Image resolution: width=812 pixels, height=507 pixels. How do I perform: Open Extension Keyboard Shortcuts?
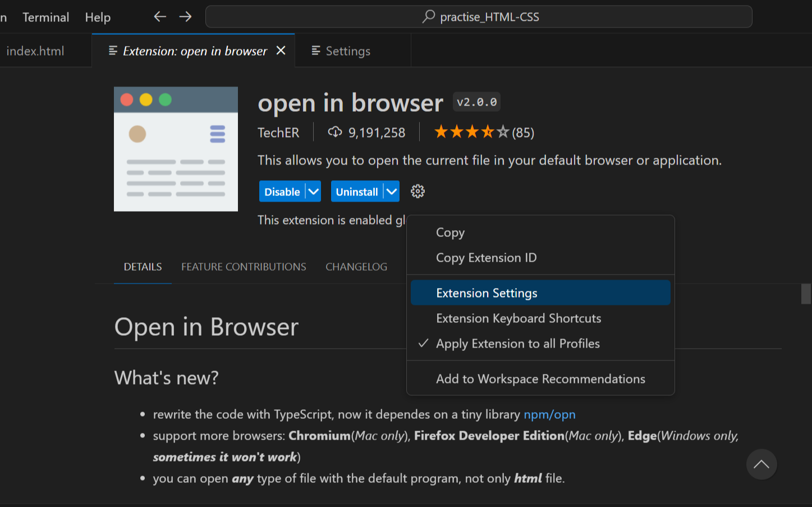[540, 318]
